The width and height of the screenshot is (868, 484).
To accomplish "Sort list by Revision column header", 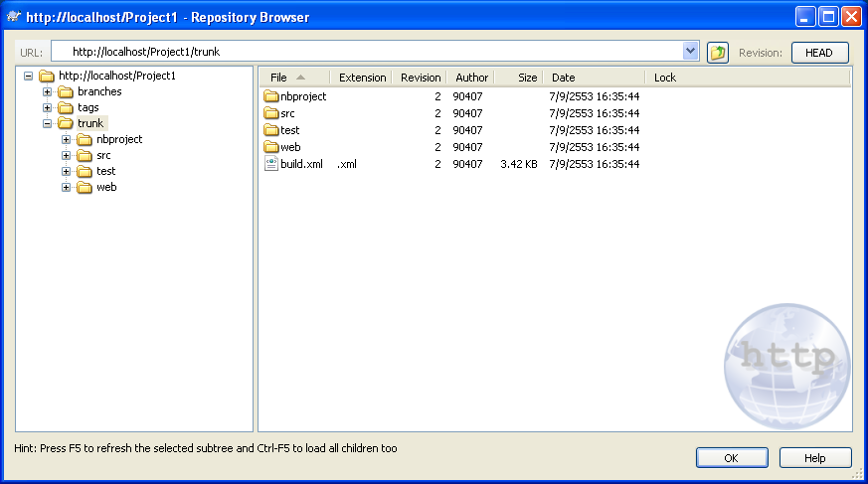I will click(420, 78).
